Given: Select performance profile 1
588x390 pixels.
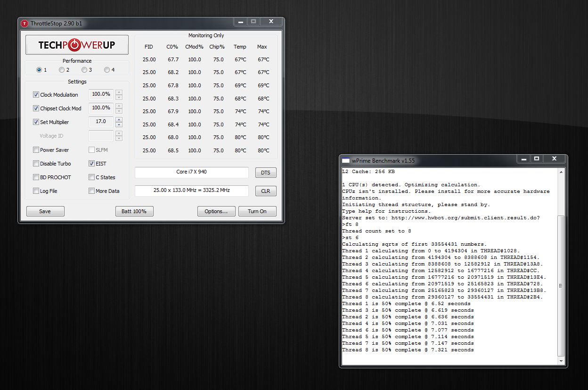Looking at the screenshot, I should (39, 70).
